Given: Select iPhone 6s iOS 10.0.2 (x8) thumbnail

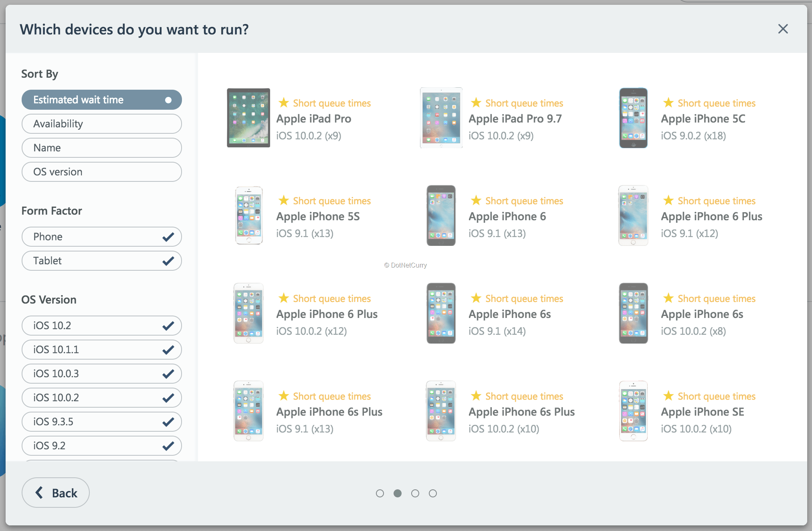Looking at the screenshot, I should [x=633, y=313].
